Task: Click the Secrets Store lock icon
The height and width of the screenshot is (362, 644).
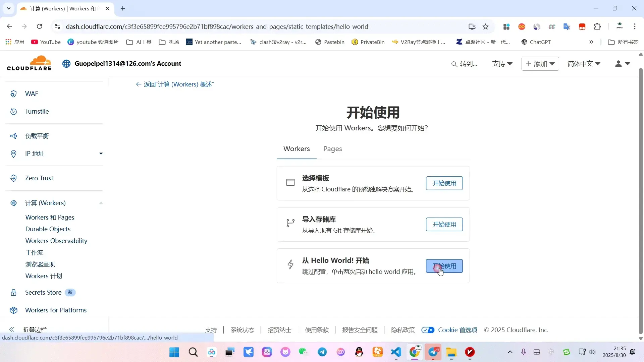Action: click(x=13, y=293)
